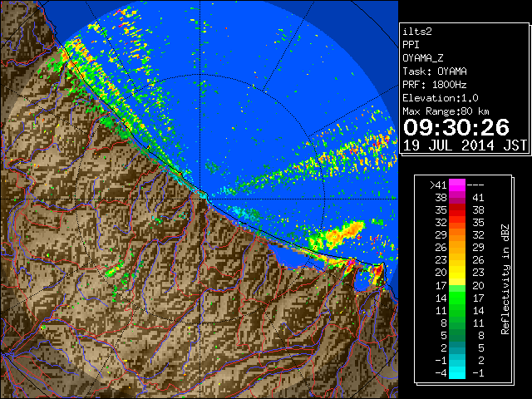This screenshot has width=532, height=399.
Task: Pick the cyan band for -4 to -1
Action: tap(457, 372)
